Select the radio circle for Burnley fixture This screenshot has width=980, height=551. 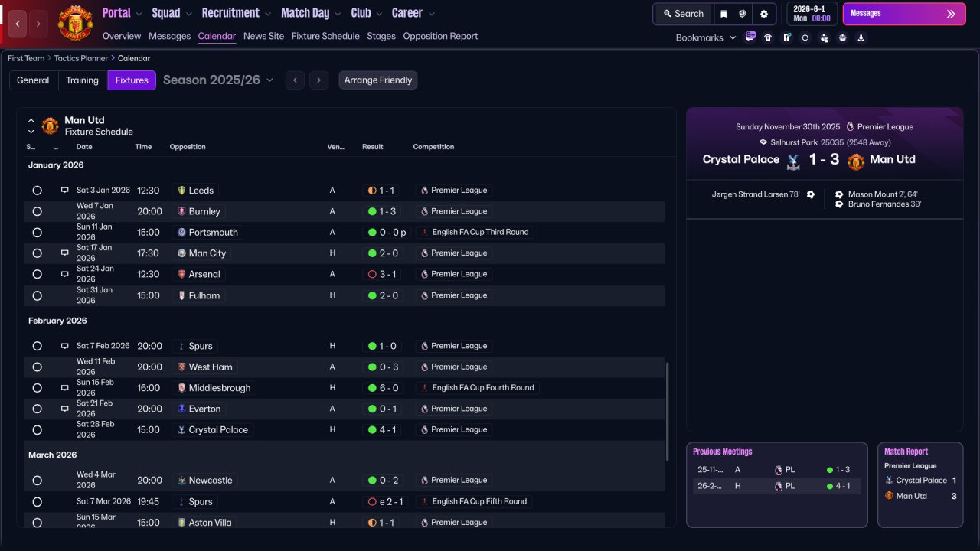coord(37,211)
